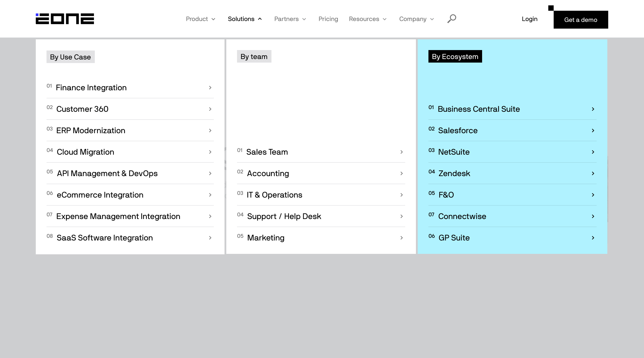Click arrow icon beside Finance Integration
This screenshot has height=358, width=644.
210,88
